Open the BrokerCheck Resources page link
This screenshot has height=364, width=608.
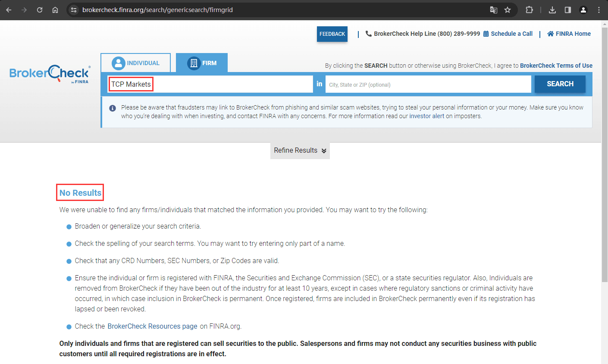point(152,326)
